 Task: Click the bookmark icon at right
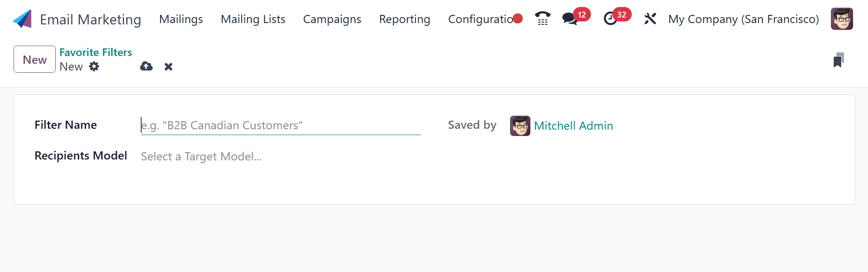coord(838,60)
